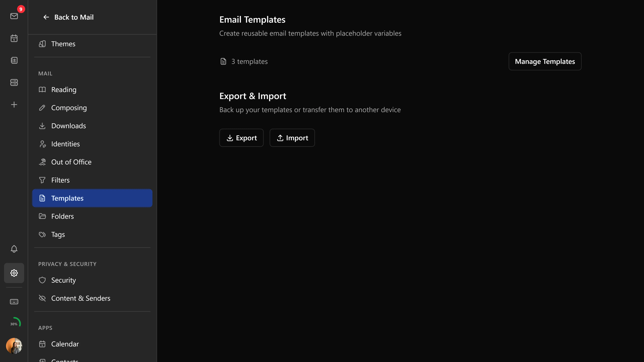This screenshot has width=644, height=362.
Task: Click the Folders folder icon
Action: [42, 216]
